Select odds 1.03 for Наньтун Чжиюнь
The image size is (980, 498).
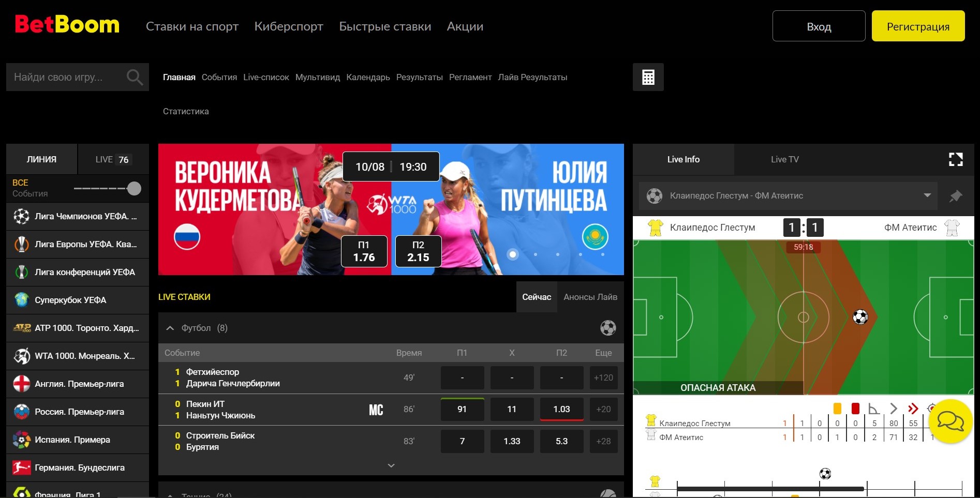561,409
